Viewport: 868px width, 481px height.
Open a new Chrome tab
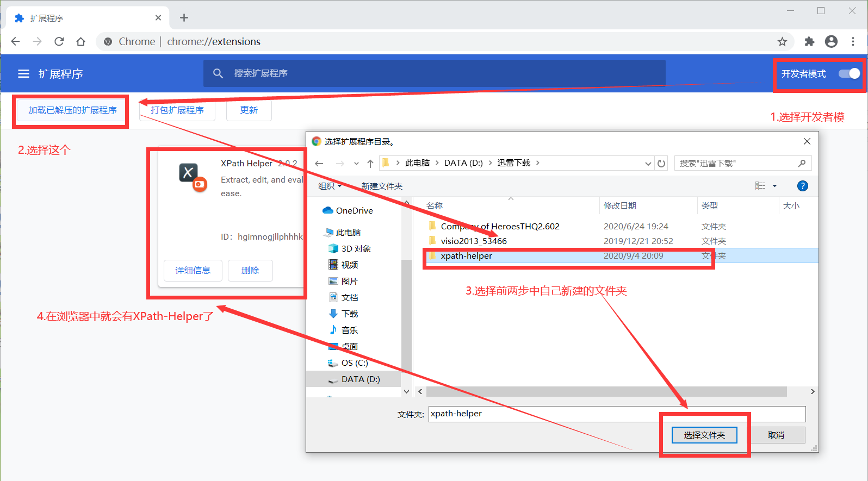pyautogui.click(x=184, y=18)
